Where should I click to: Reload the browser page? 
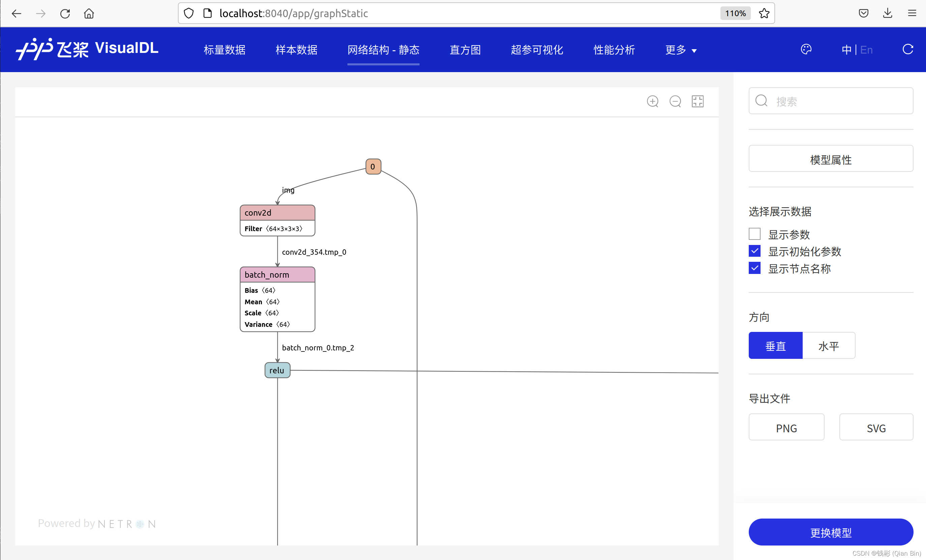tap(65, 13)
